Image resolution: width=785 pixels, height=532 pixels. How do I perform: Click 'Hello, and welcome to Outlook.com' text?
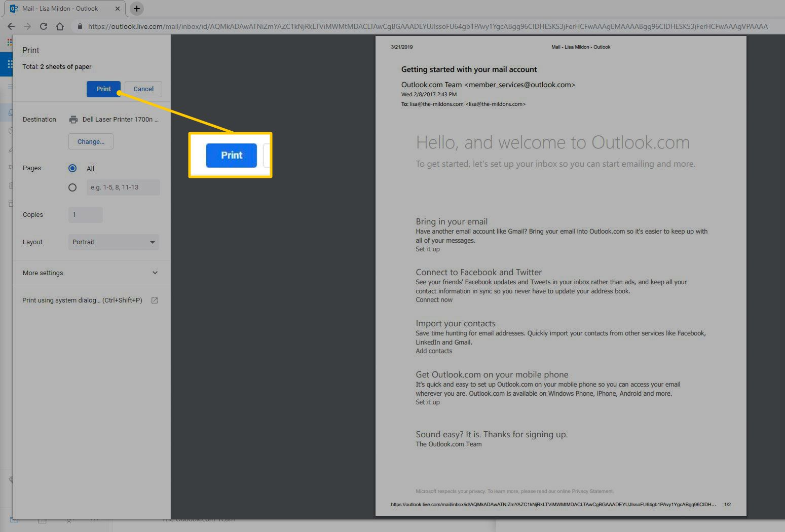pyautogui.click(x=553, y=143)
